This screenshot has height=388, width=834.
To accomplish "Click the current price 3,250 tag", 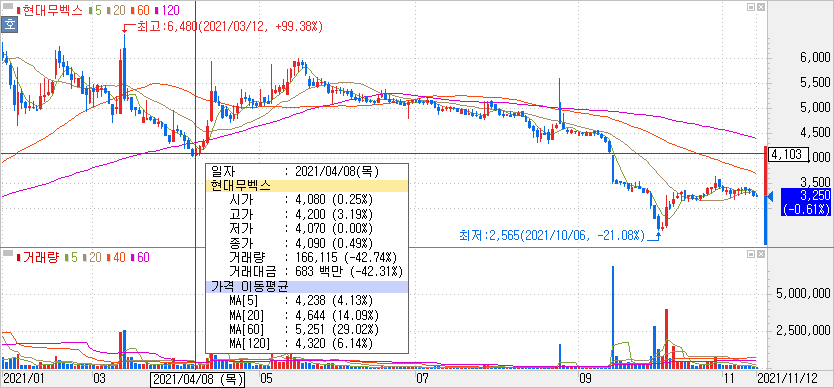I will point(805,202).
